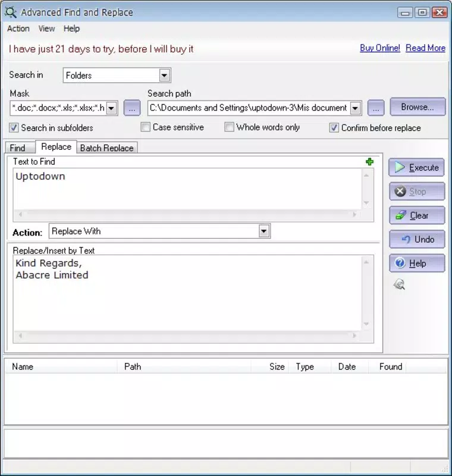Select the Replace tab
452x476 pixels.
tap(56, 146)
